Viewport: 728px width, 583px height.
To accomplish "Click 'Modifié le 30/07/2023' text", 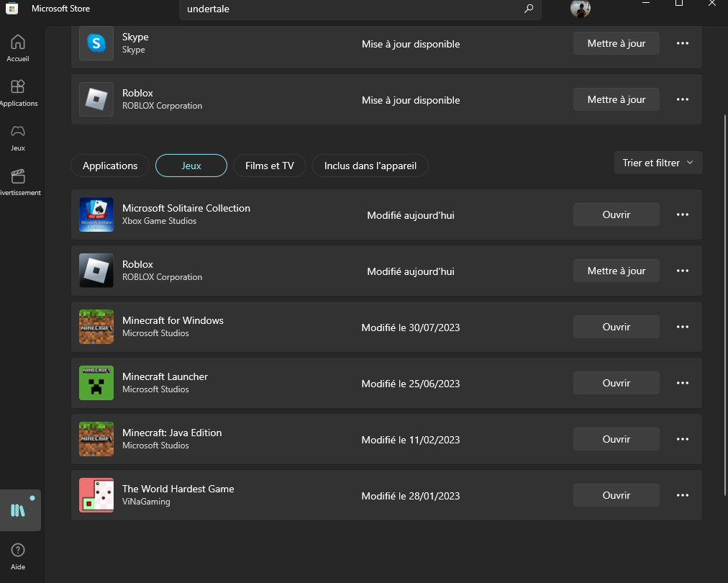I will (411, 327).
